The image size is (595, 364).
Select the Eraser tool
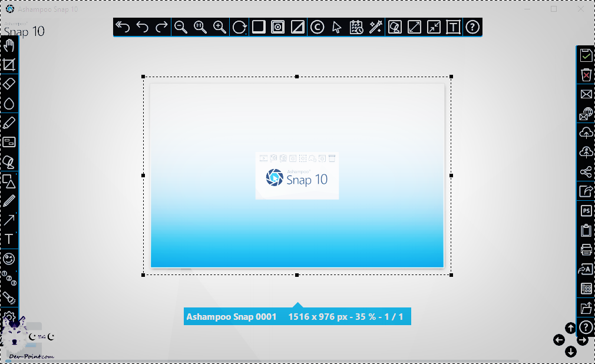coord(9,84)
